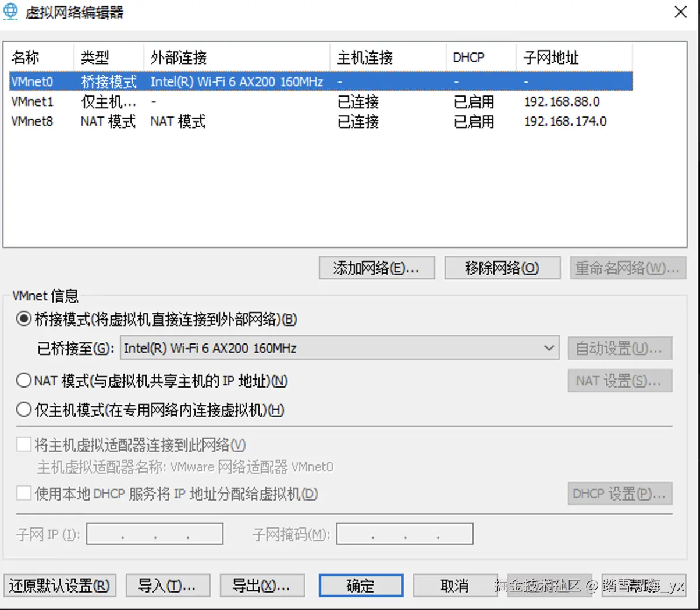Click the 已启用 DHCP cell in VMnet8 row
Image resolution: width=700 pixels, height=610 pixels.
point(474,121)
